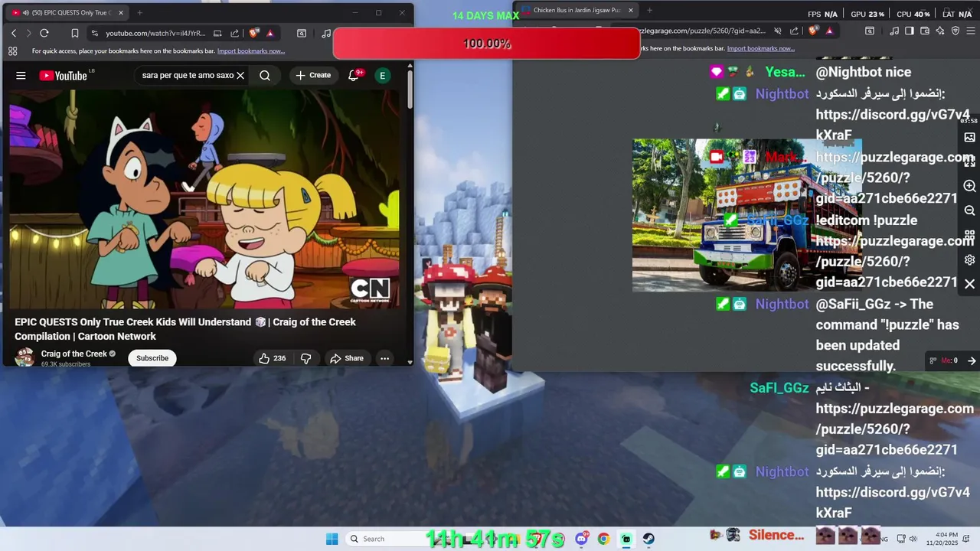Subscribe to Craig of the Creek
Screen dimensions: 980x551
pyautogui.click(x=152, y=358)
